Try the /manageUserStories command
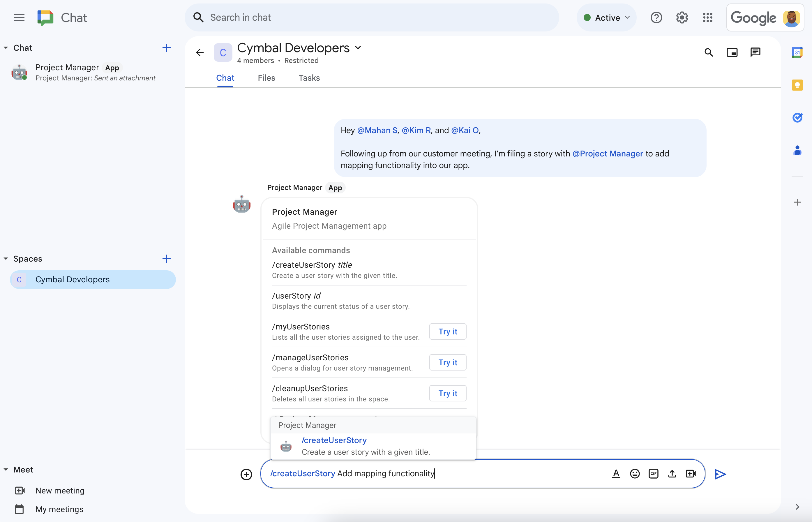The height and width of the screenshot is (522, 812). (x=448, y=362)
